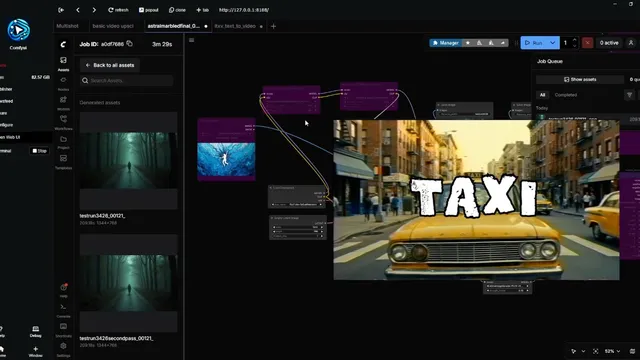Click the 0 active indicator
The width and height of the screenshot is (640, 360).
[609, 43]
